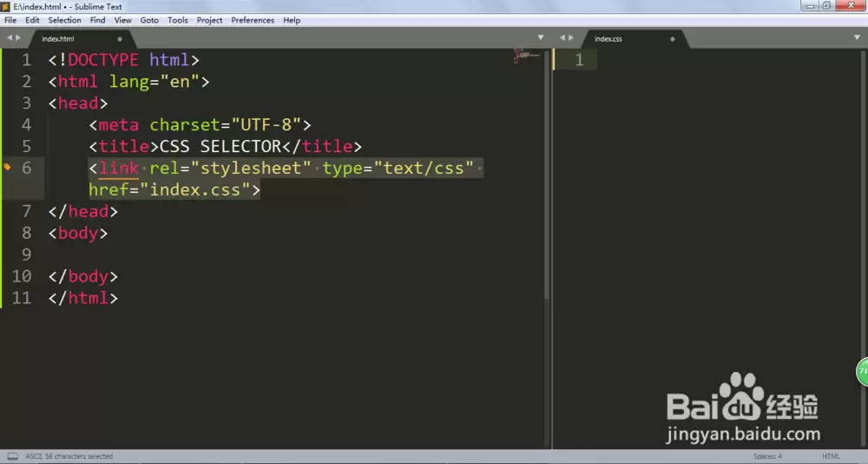Click line number 9 in index.html
Viewport: 868px width, 464px height.
tap(26, 255)
